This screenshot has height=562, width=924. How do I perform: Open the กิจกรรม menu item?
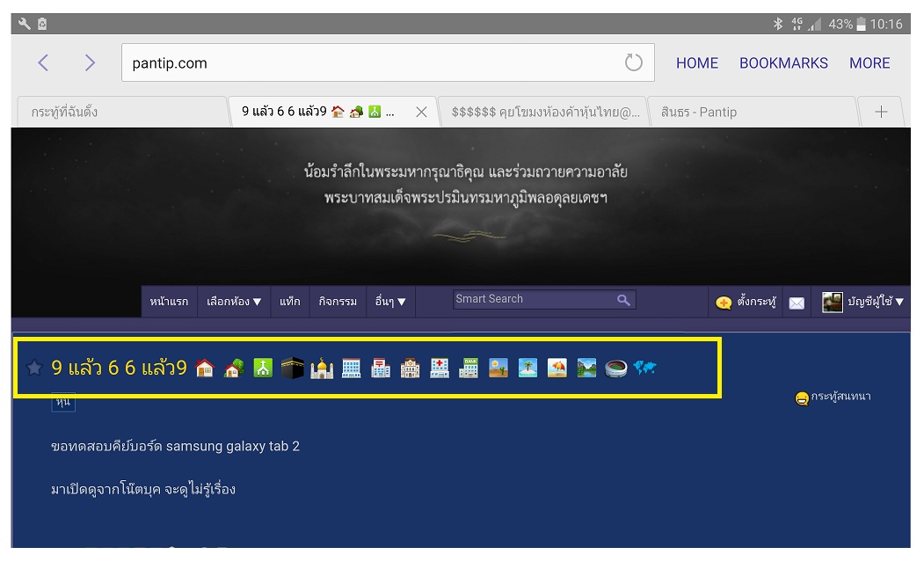338,302
